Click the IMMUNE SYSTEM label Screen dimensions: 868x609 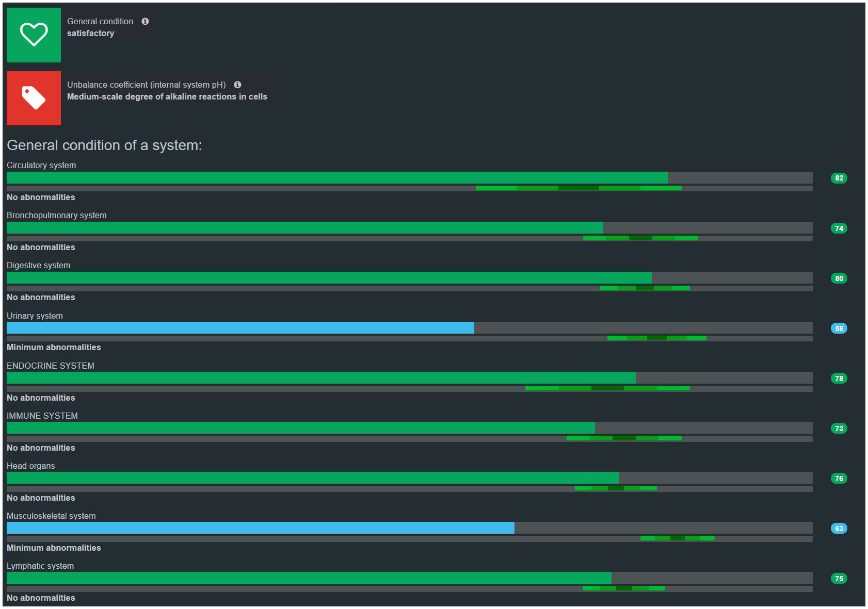click(x=42, y=416)
